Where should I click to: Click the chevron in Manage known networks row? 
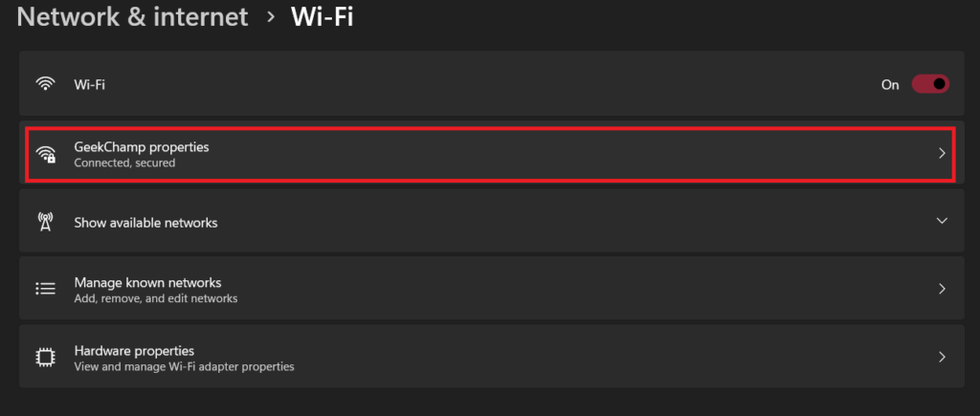coord(942,289)
